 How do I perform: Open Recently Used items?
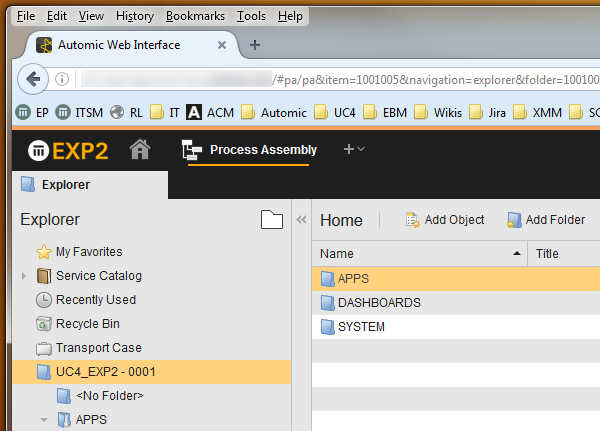click(x=86, y=300)
